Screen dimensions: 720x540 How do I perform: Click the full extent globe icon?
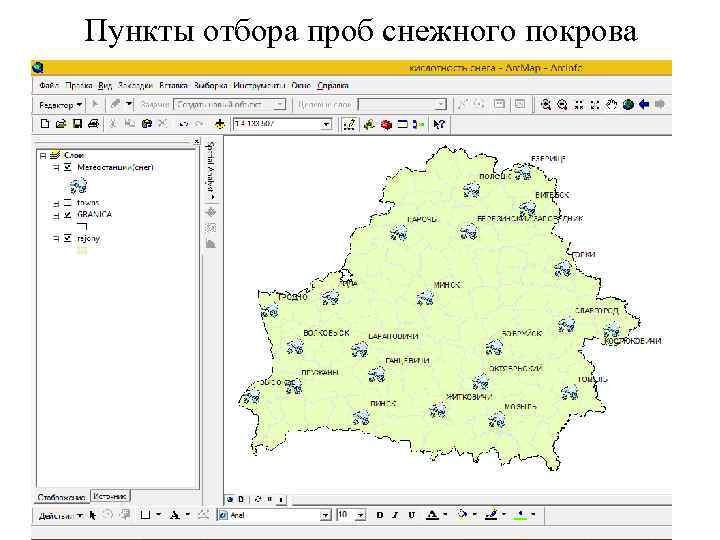[627, 103]
